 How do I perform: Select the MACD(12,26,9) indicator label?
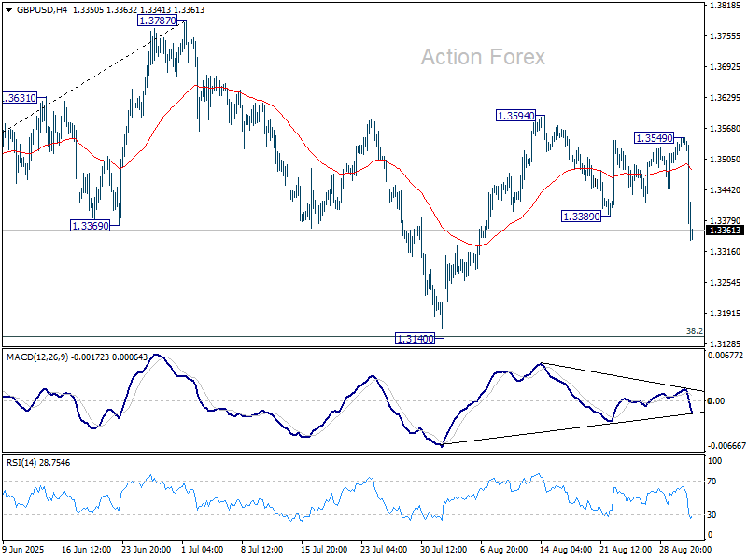coord(37,357)
